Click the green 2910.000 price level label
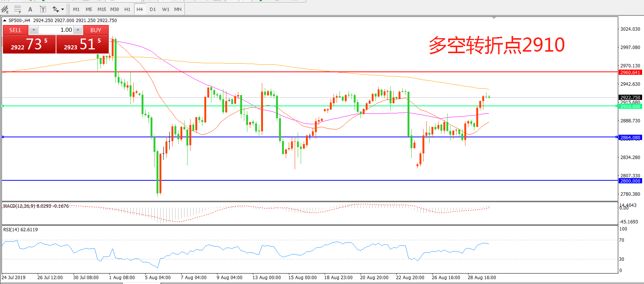Screen dimensions: 644x284 [630, 107]
